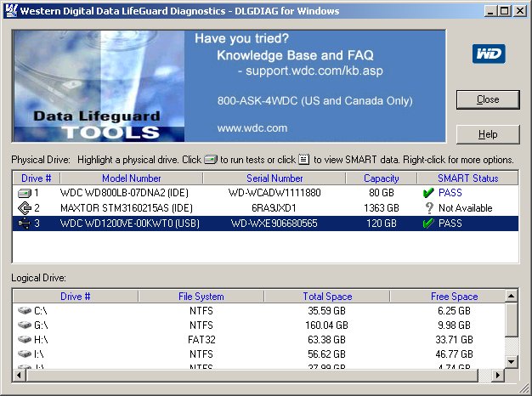The image size is (532, 396).
Task: Sort logical drives by Free Space header
Action: tap(448, 297)
